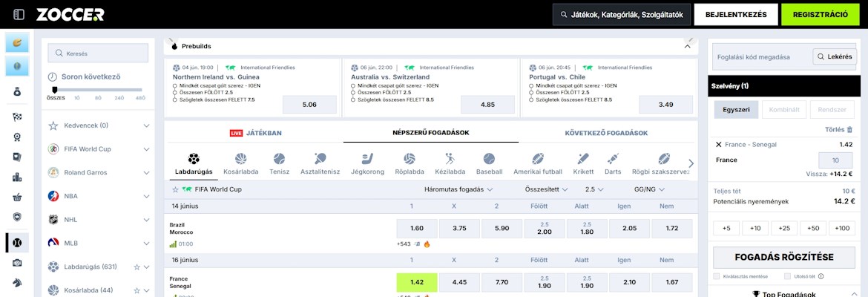This screenshot has width=868, height=297.
Task: Click the 240 mark on time slider
Action: 119,97
